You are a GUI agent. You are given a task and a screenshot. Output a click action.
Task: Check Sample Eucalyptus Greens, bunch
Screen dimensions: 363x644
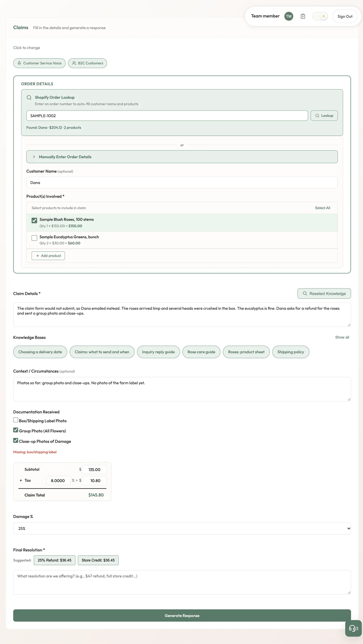point(34,238)
